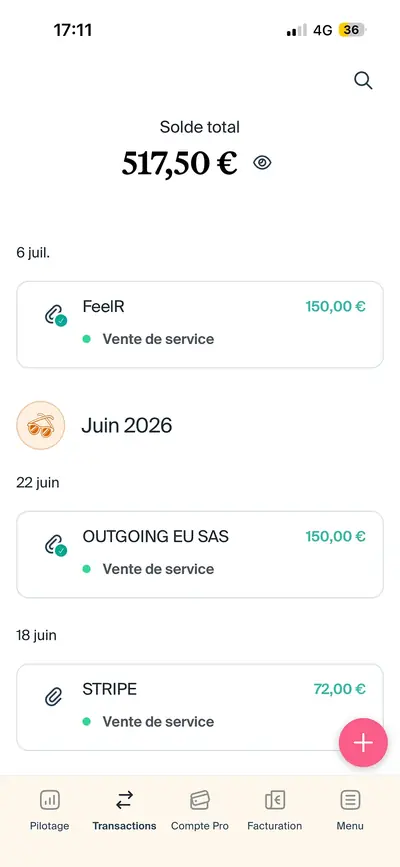Open the FeelR transaction card
The image size is (400, 867).
click(x=200, y=325)
